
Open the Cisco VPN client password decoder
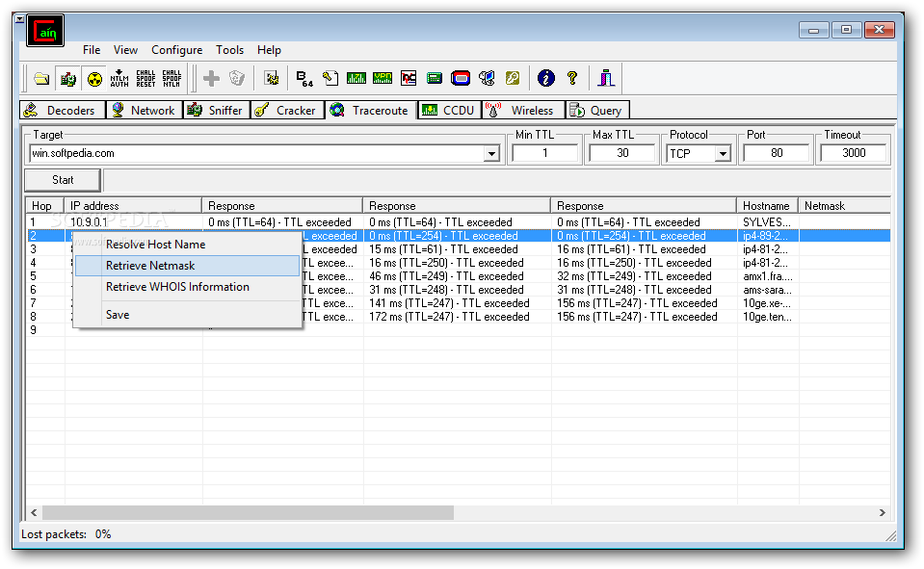(x=383, y=78)
